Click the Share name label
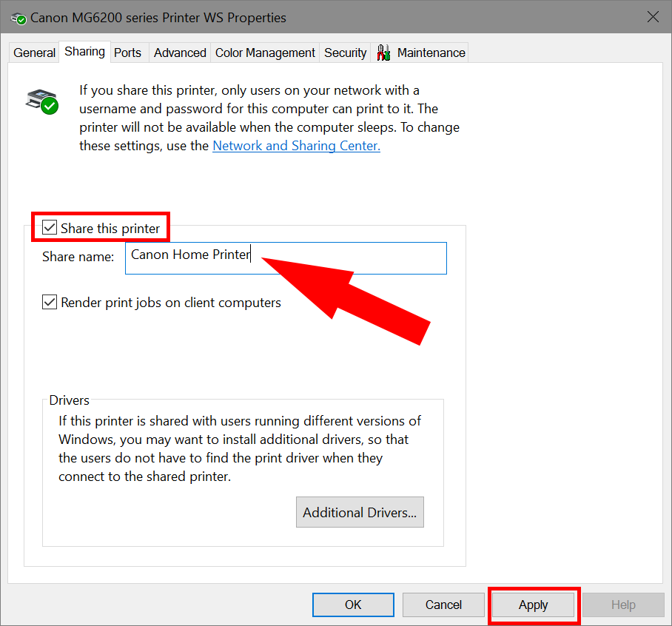 [78, 257]
